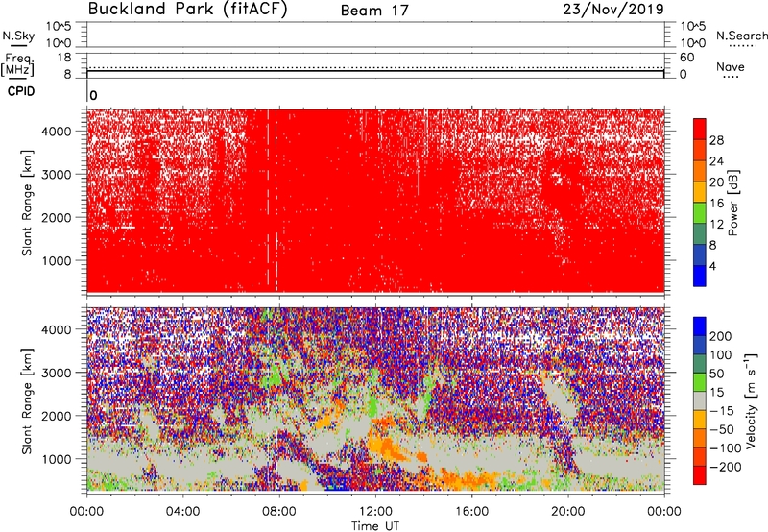The image size is (768, 532).
Task: Click the 'Velocity [m s-1]' colorbar label
Action: [752, 400]
